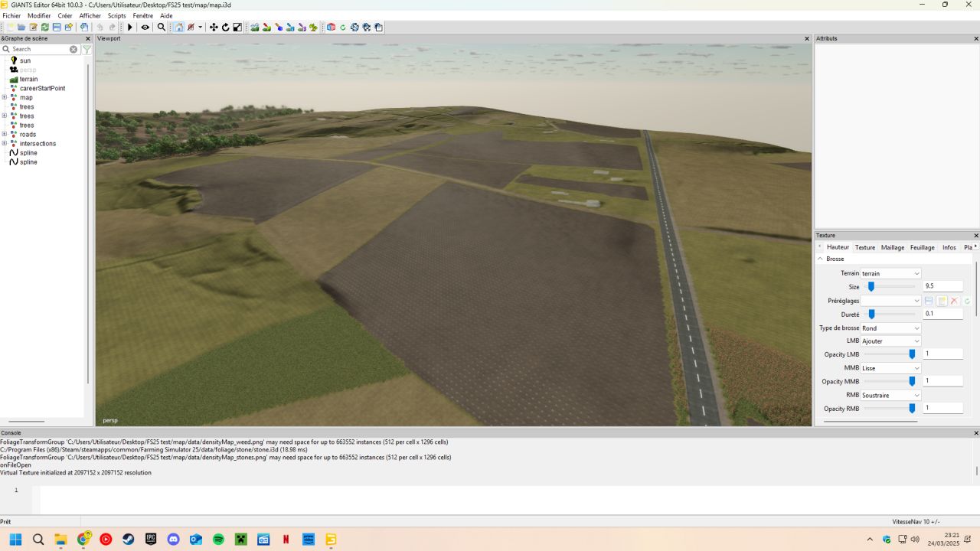Image resolution: width=980 pixels, height=551 pixels.
Task: Switch to the Texture tab
Action: 865,247
